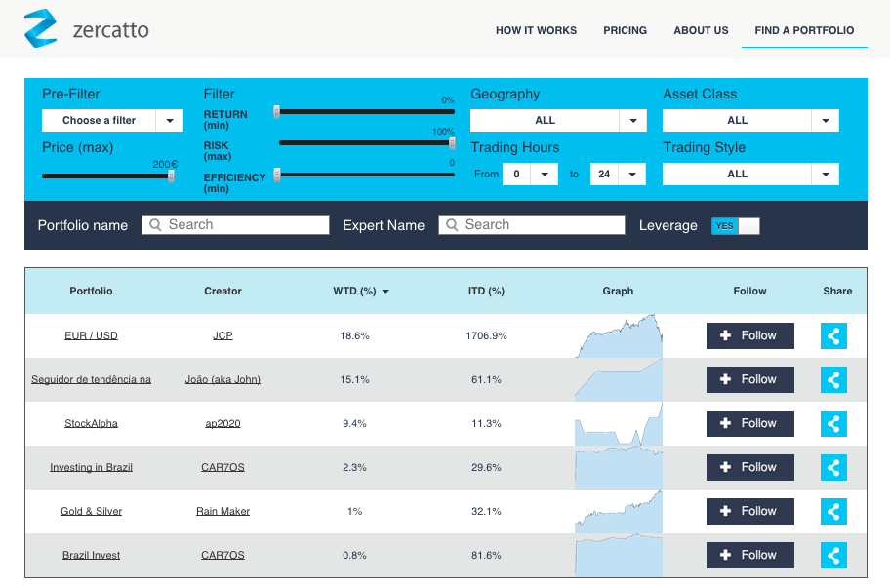890x588 pixels.
Task: Follow the EUR / USD portfolio
Action: 749,335
